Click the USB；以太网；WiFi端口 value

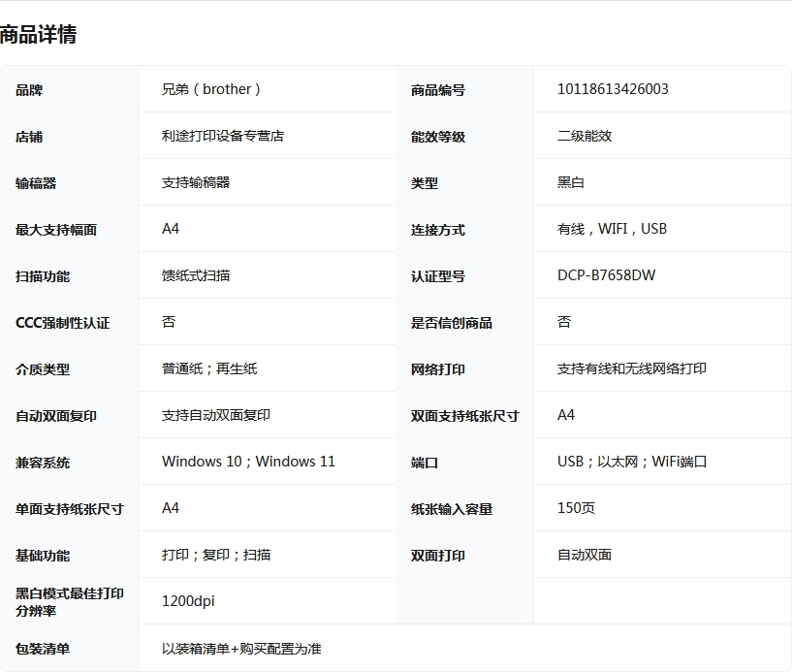(632, 462)
